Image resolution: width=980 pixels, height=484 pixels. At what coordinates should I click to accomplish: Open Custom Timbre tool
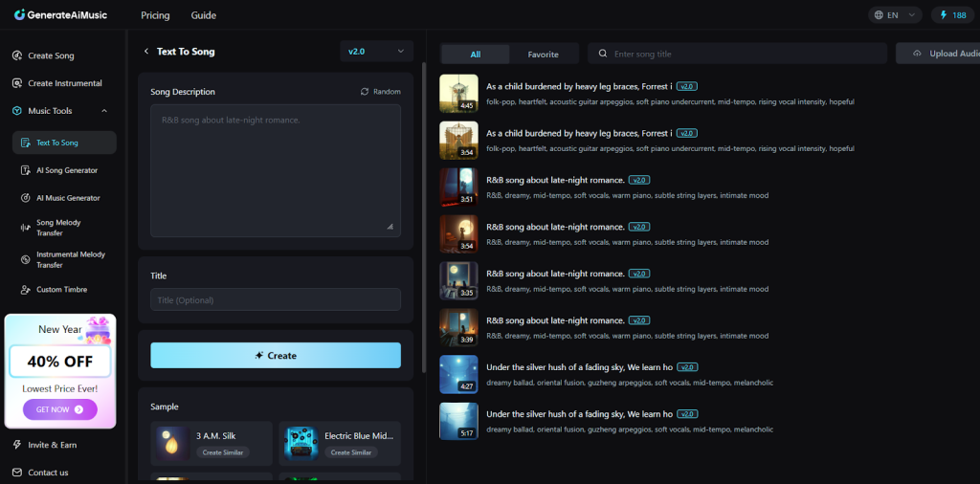(x=62, y=289)
